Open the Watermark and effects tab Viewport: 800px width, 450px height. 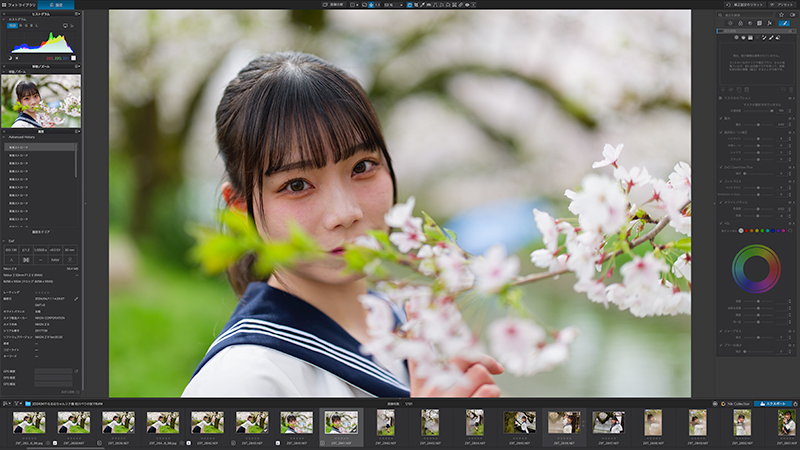click(x=769, y=23)
